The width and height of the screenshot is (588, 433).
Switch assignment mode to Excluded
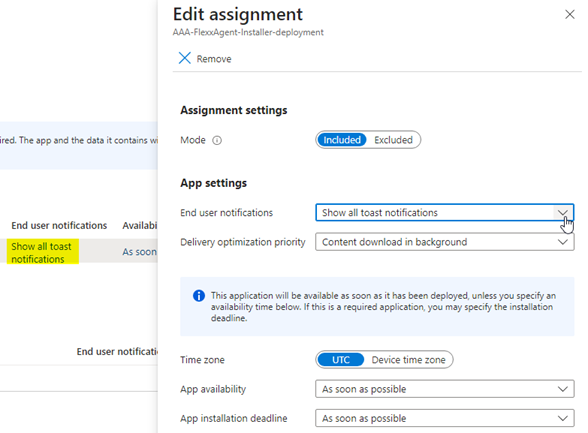pyautogui.click(x=393, y=140)
